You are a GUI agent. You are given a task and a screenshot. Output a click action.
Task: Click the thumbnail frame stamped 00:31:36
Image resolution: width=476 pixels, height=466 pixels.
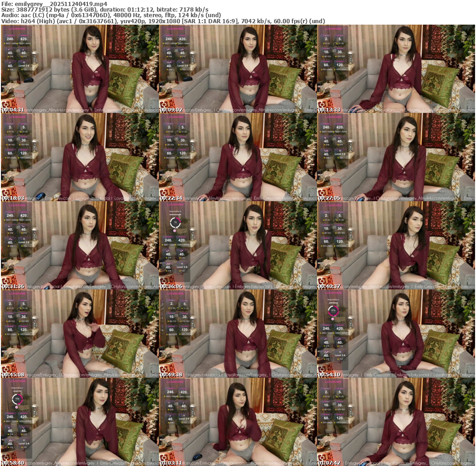(80, 245)
